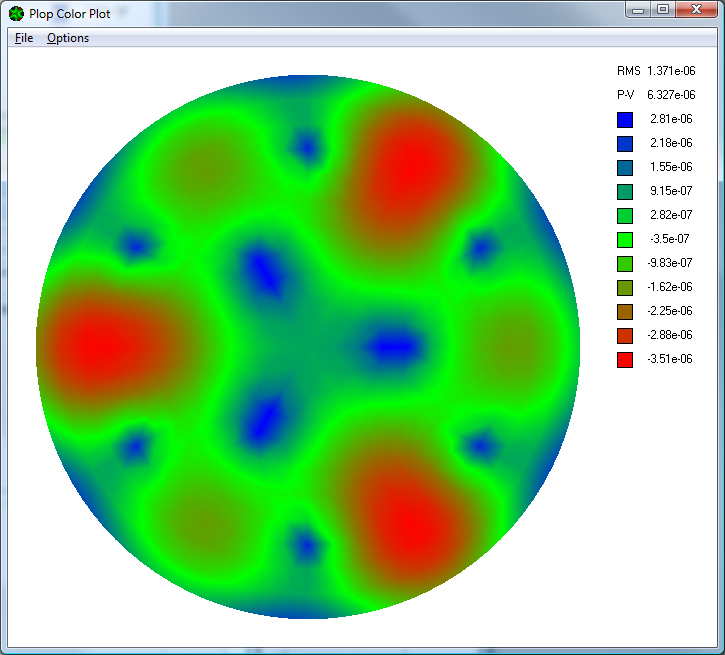Click the -2.25e-06 brown legend swatch

(x=625, y=312)
